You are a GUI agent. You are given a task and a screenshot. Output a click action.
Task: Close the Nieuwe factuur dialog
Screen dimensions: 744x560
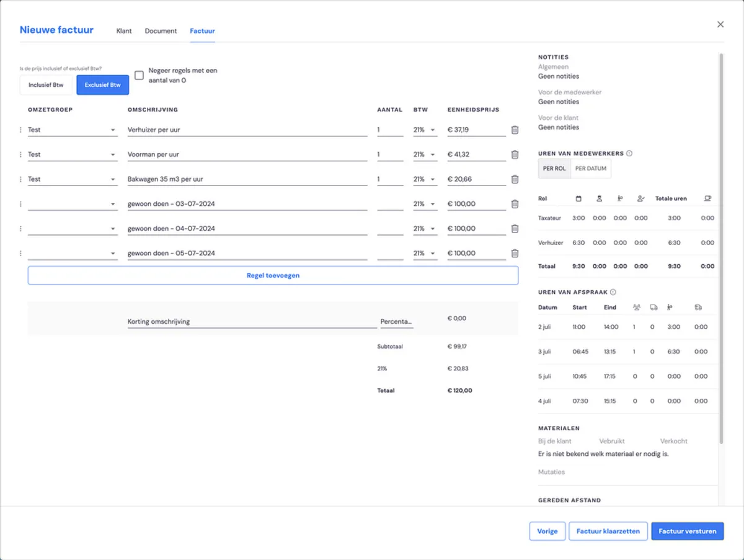tap(720, 24)
